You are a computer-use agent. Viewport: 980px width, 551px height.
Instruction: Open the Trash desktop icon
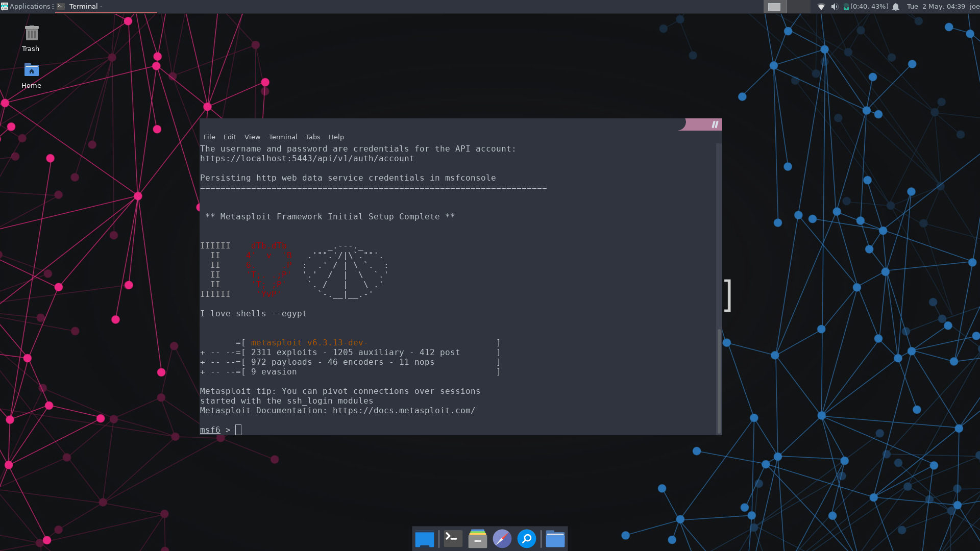(x=31, y=34)
